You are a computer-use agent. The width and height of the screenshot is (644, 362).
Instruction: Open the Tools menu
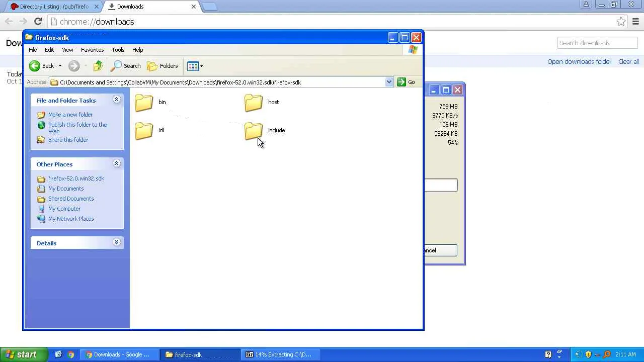118,50
